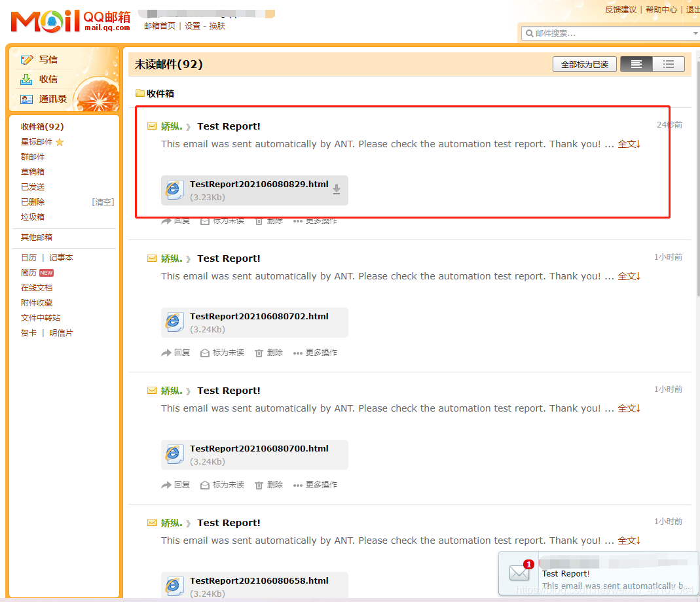Click the new mail notification envelope icon
Image resolution: width=700 pixels, height=602 pixels.
(x=519, y=573)
